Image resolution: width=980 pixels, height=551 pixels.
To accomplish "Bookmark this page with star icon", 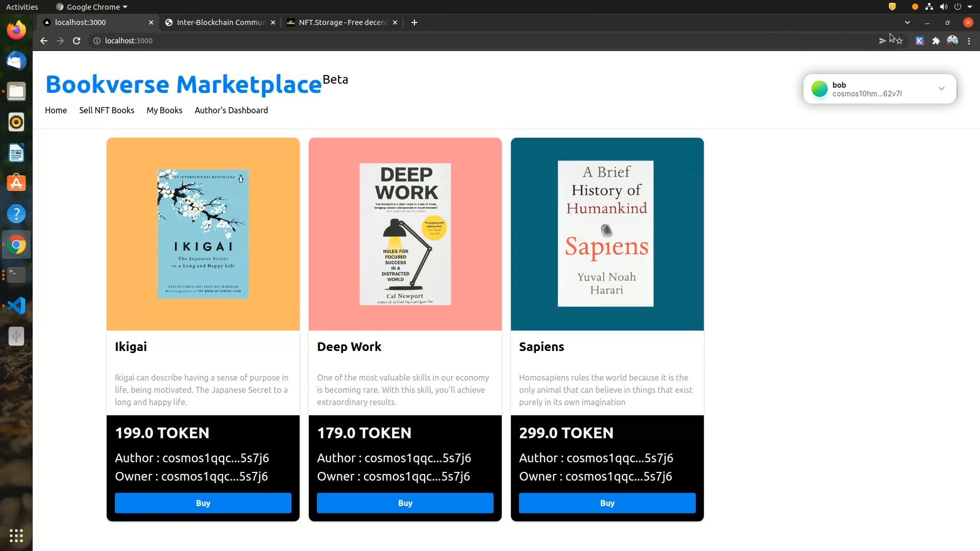I will (x=899, y=41).
